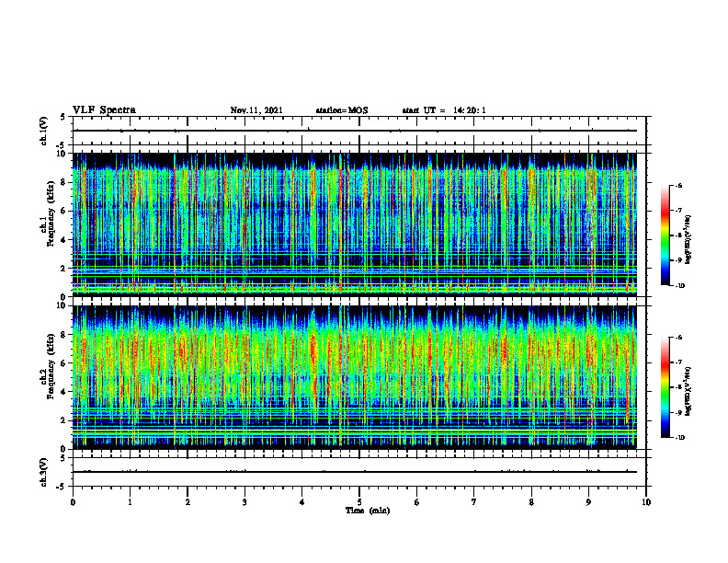Click the ch.1 voltage waveform trace
Screen dimensions: 728x563
point(355,131)
